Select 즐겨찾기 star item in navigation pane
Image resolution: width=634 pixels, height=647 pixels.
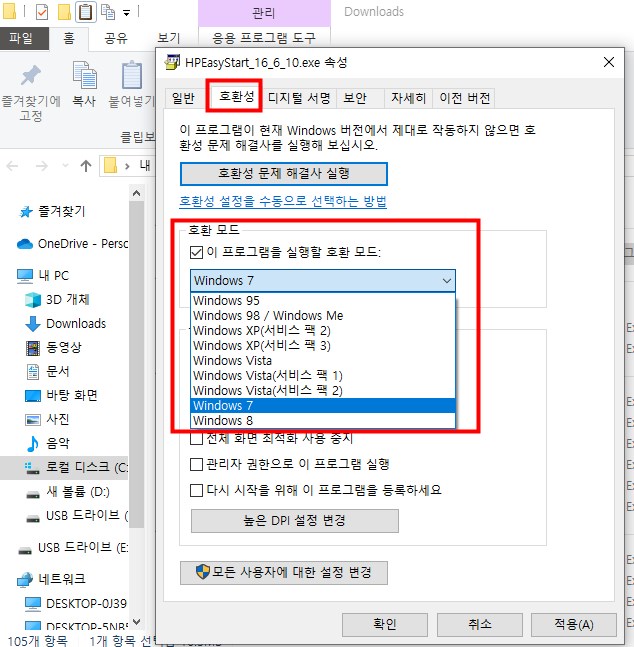52,212
